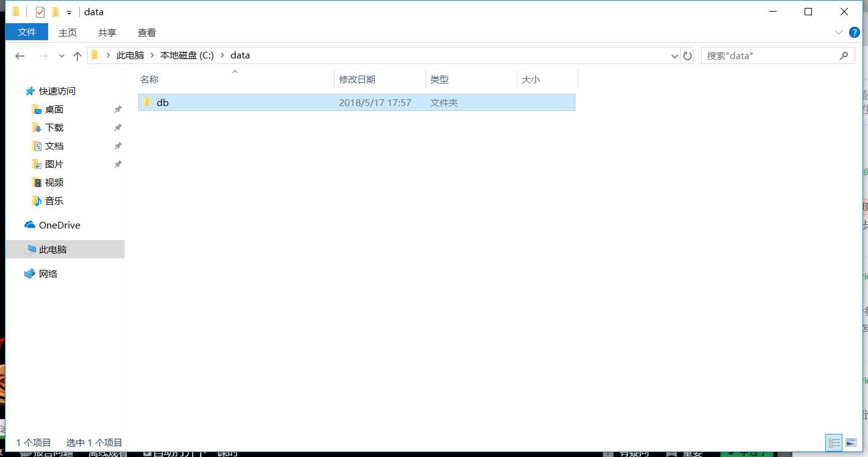Switch to the 查看 ribbon tab
This screenshot has width=868, height=457.
147,32
